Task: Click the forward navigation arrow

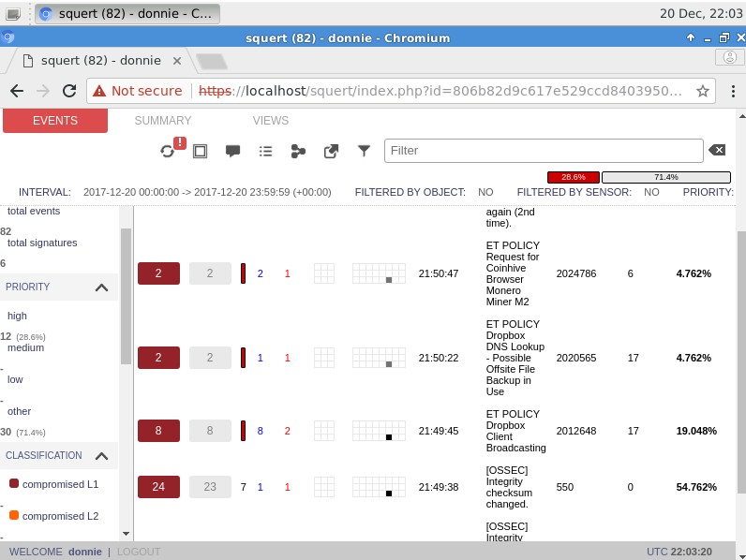Action: tap(43, 90)
